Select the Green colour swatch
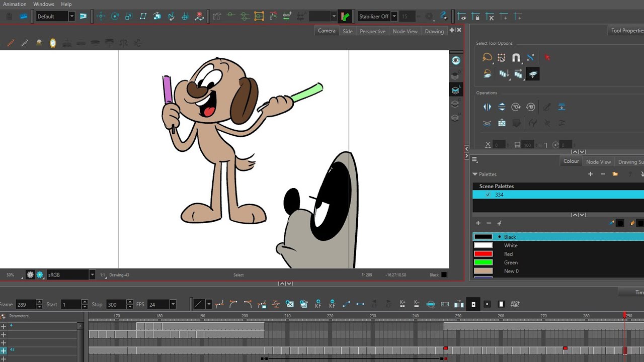Image resolution: width=644 pixels, height=362 pixels. pyautogui.click(x=483, y=262)
